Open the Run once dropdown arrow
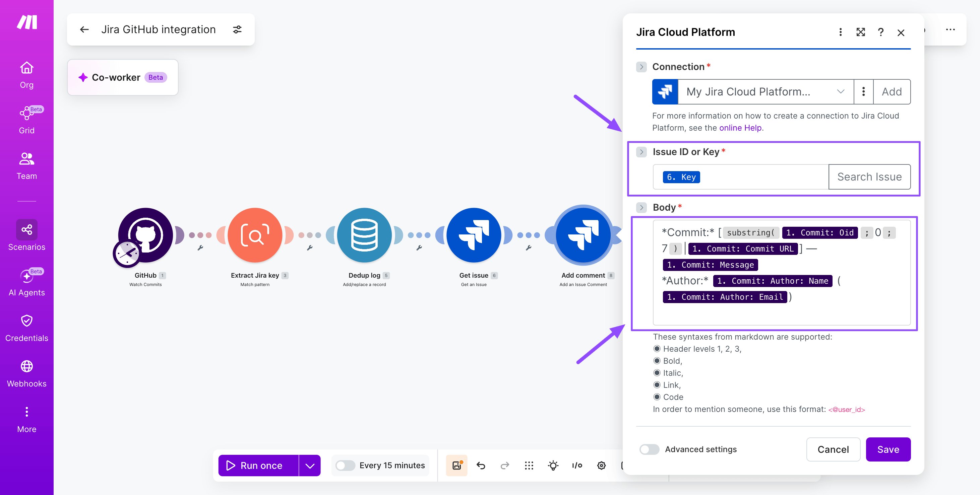The height and width of the screenshot is (495, 980). pos(310,465)
